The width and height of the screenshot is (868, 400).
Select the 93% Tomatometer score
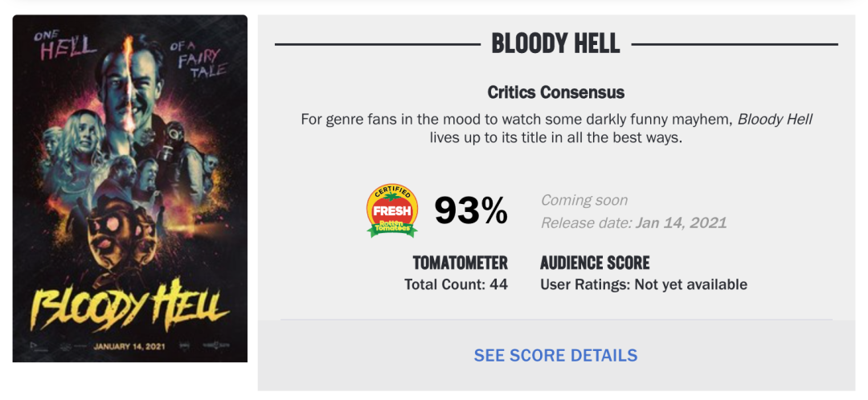pyautogui.click(x=471, y=211)
